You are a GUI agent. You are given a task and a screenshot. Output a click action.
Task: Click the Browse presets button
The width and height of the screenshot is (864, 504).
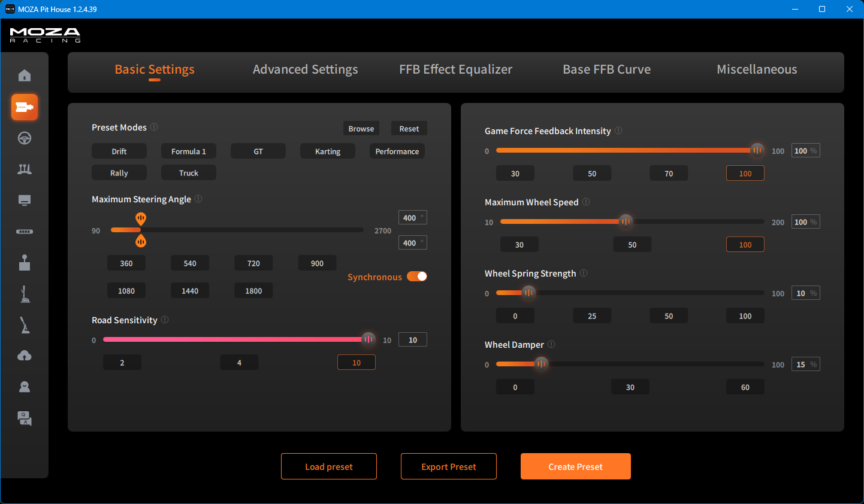coord(361,129)
